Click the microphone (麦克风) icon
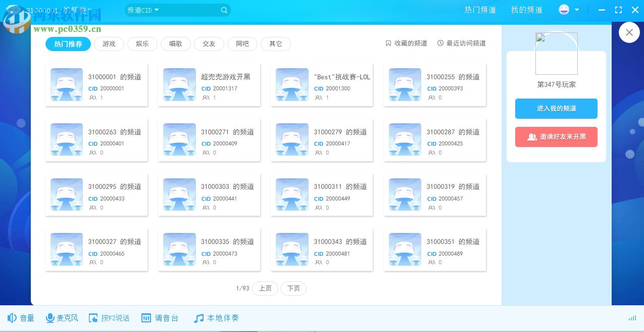This screenshot has height=332, width=644. tap(50, 318)
